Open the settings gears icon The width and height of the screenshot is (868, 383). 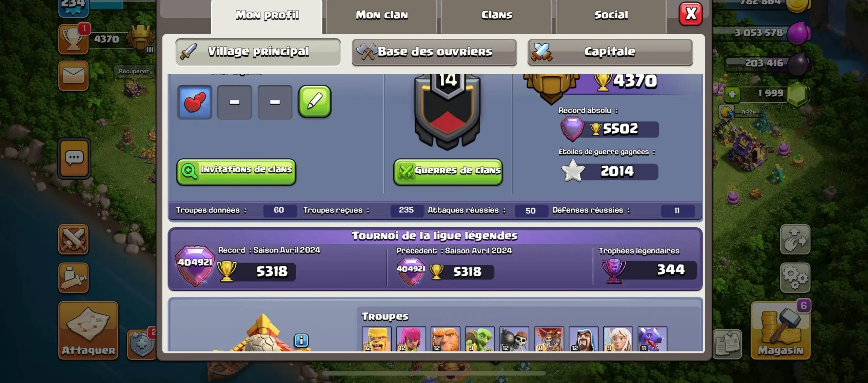click(795, 277)
